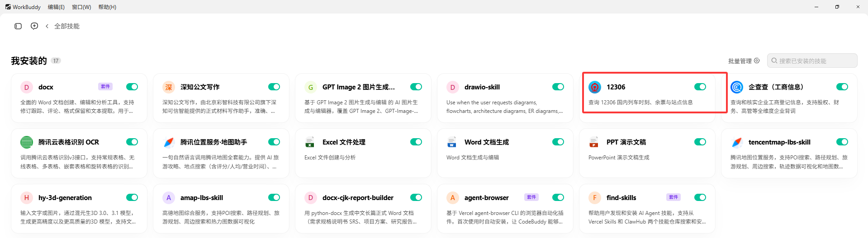Click the Excel 文件处理 icon
Viewport: 868px width, 238px height.
click(x=311, y=142)
